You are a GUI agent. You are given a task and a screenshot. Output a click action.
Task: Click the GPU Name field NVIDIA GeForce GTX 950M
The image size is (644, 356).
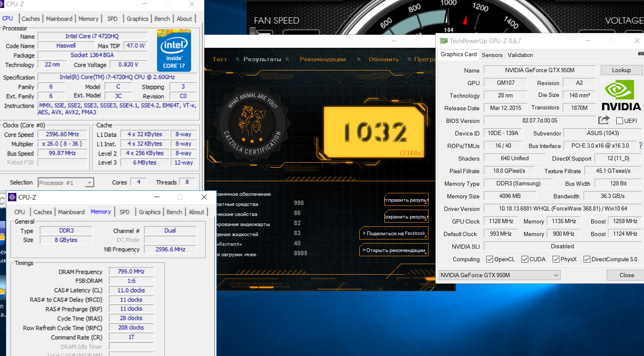click(540, 70)
